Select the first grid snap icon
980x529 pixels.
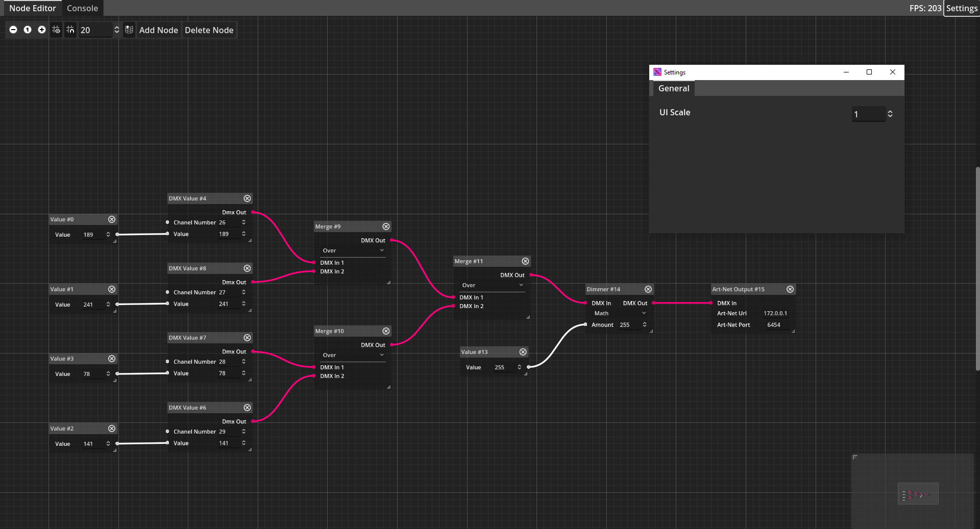(56, 30)
